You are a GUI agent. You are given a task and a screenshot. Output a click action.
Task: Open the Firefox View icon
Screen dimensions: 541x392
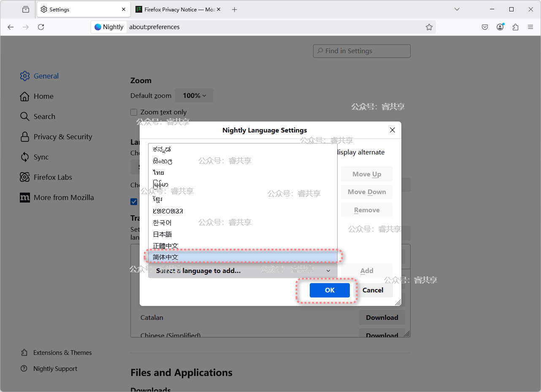pyautogui.click(x=26, y=9)
